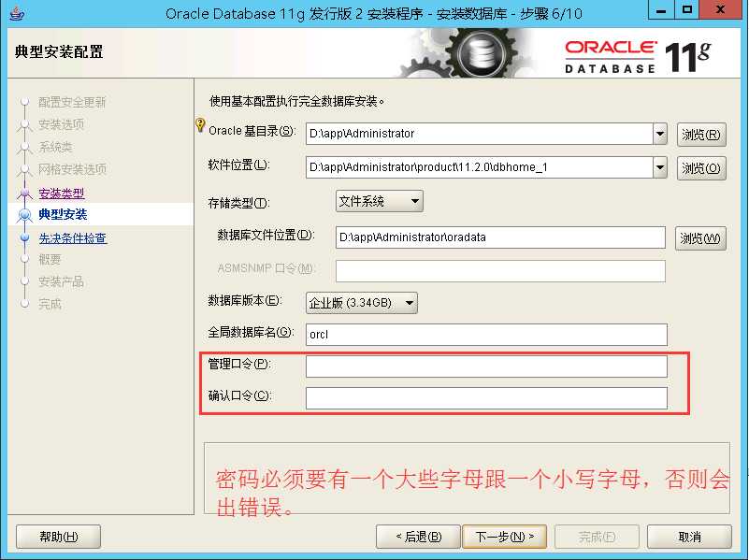749x560 pixels.
Task: Click the 取消 button
Action: pos(689,537)
